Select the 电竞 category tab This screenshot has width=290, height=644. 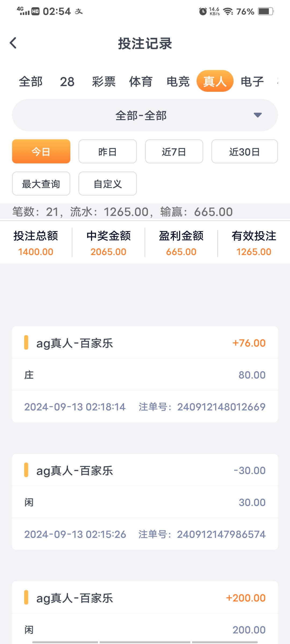[x=178, y=82]
